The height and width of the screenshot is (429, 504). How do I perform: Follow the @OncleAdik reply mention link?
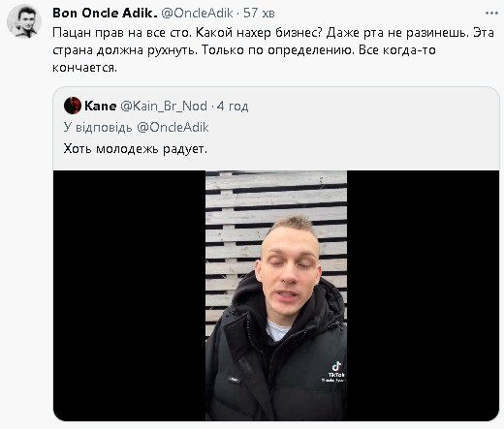coord(173,127)
